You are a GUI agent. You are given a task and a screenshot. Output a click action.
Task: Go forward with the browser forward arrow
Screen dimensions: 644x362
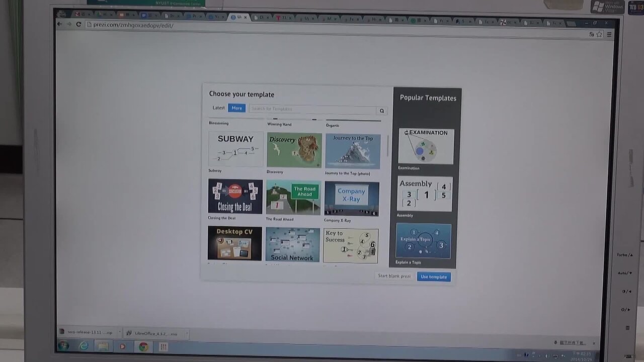tap(69, 24)
